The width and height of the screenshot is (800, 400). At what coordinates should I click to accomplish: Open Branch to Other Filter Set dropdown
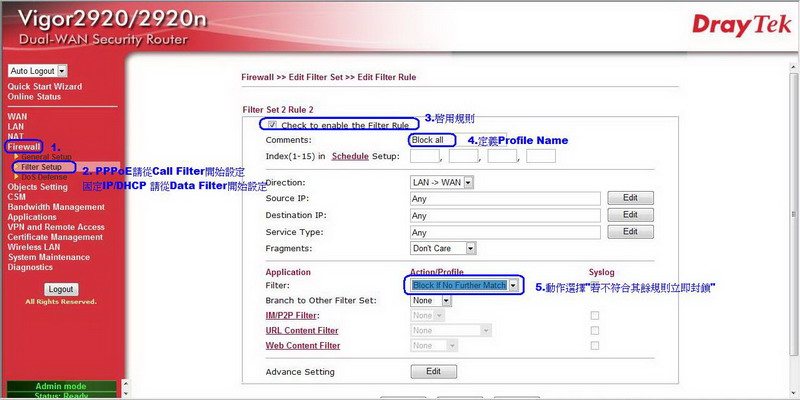[431, 301]
